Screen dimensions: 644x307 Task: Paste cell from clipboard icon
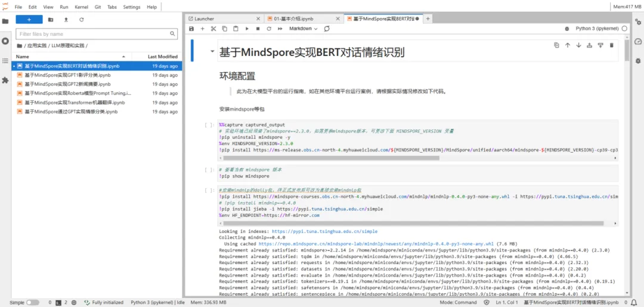tap(236, 29)
